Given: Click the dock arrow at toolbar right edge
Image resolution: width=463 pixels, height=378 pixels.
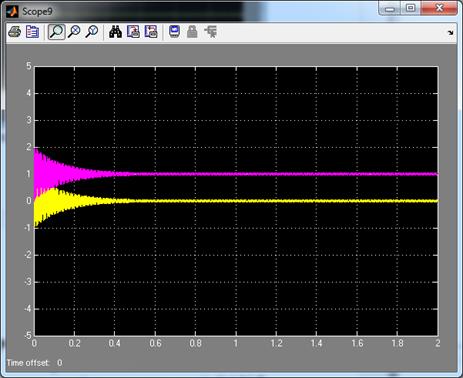Looking at the screenshot, I should click(450, 33).
